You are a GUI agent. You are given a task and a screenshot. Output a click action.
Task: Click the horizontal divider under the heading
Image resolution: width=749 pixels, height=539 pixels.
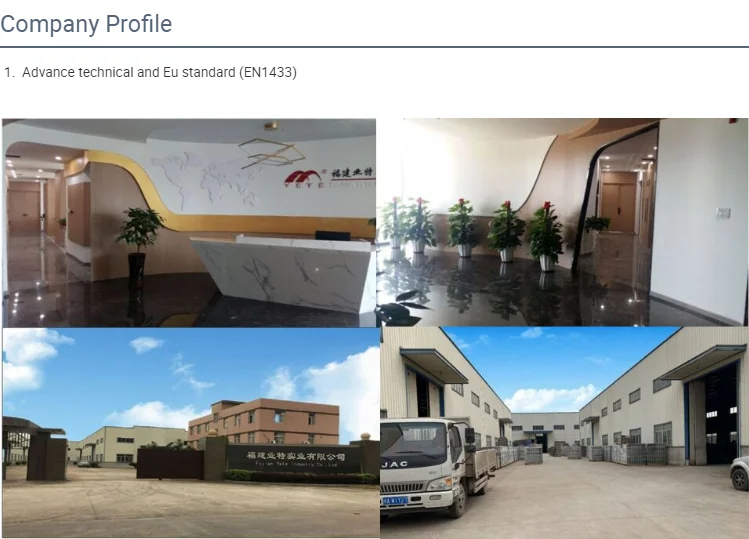tap(374, 47)
